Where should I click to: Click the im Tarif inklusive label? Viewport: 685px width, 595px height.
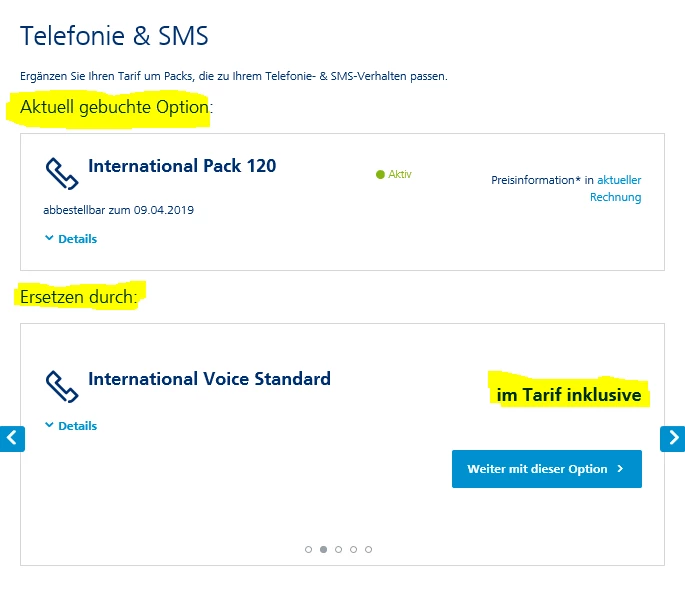point(568,395)
